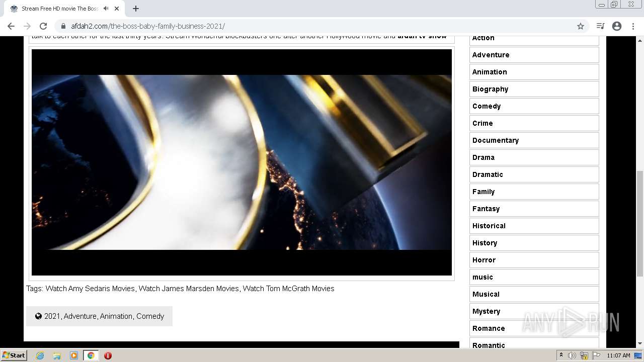Screen dimensions: 644x362
Task: Open the Windows Start menu
Action: point(14,355)
